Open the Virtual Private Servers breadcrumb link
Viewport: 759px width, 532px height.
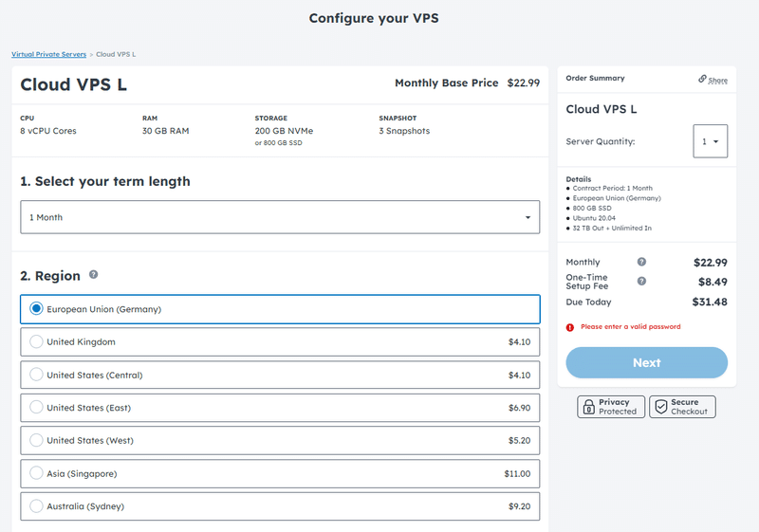click(x=48, y=54)
